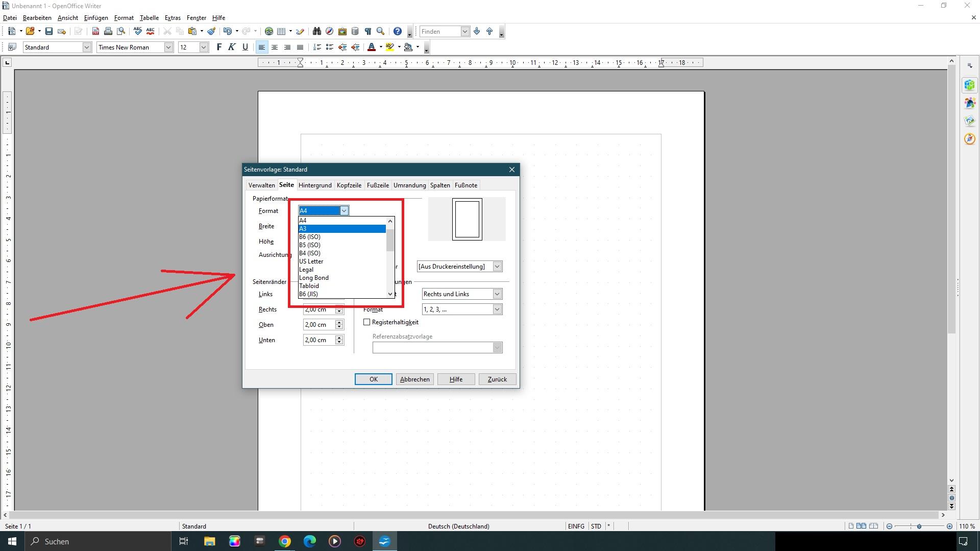This screenshot has height=551, width=980.
Task: Enable the Registerhaltigkeit checkbox
Action: [x=366, y=322]
